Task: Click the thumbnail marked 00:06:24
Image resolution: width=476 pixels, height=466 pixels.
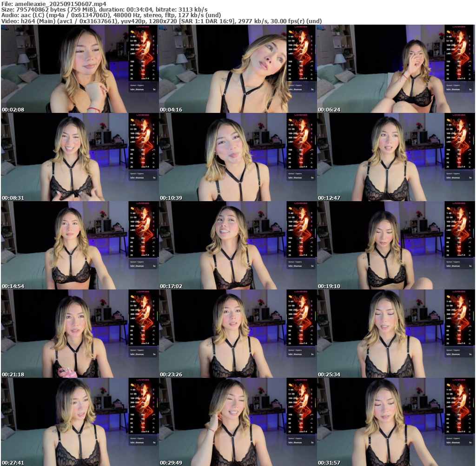Action: 396,69
